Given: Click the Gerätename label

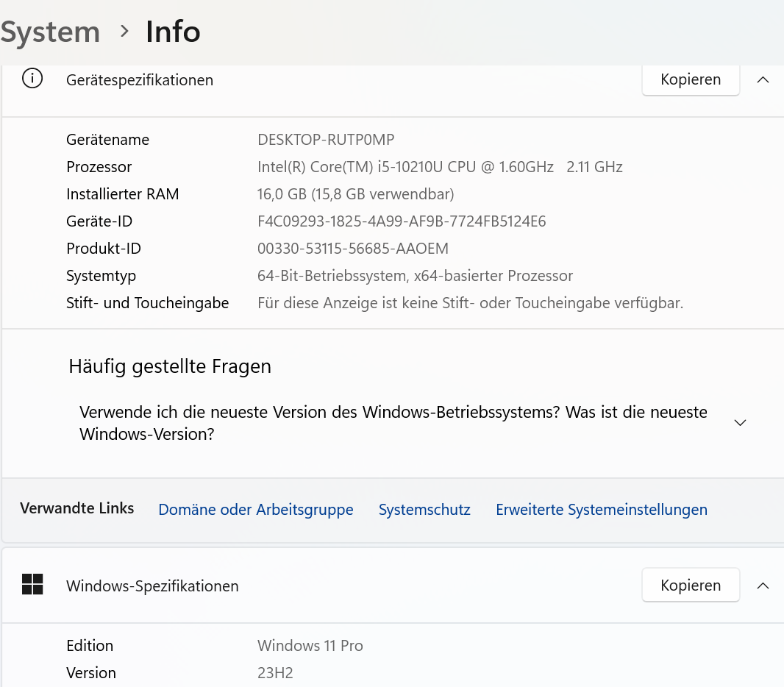Looking at the screenshot, I should tap(107, 140).
